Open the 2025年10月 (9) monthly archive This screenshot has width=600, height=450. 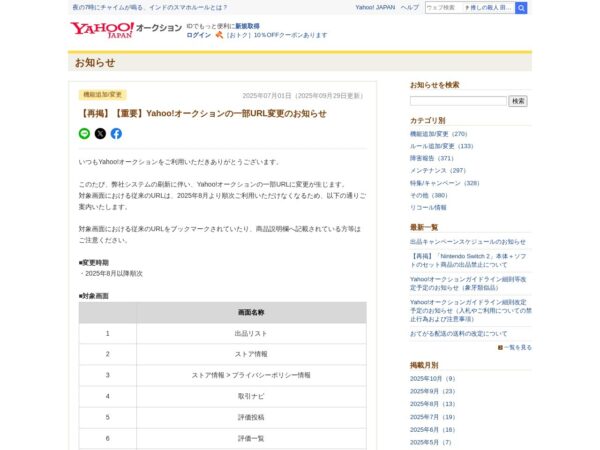coord(432,379)
